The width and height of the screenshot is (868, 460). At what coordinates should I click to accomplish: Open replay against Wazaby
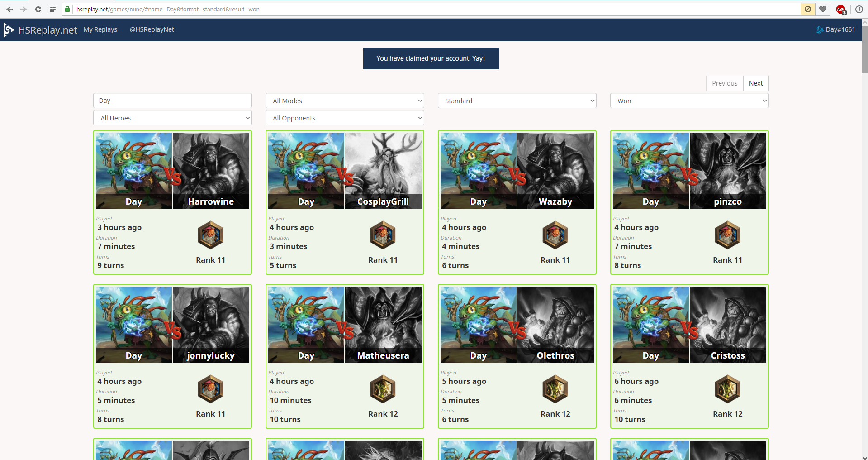(x=517, y=202)
